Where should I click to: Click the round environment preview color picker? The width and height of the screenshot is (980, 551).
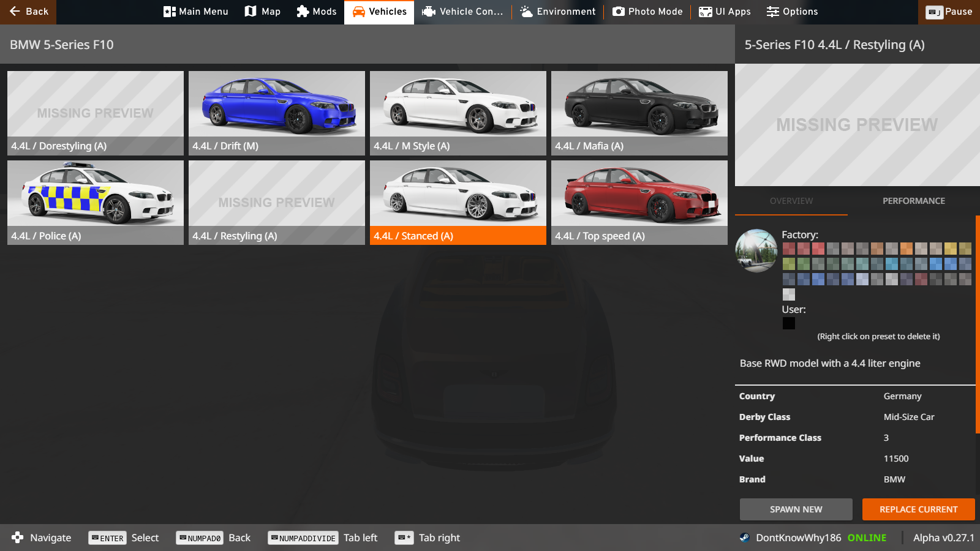coord(756,250)
